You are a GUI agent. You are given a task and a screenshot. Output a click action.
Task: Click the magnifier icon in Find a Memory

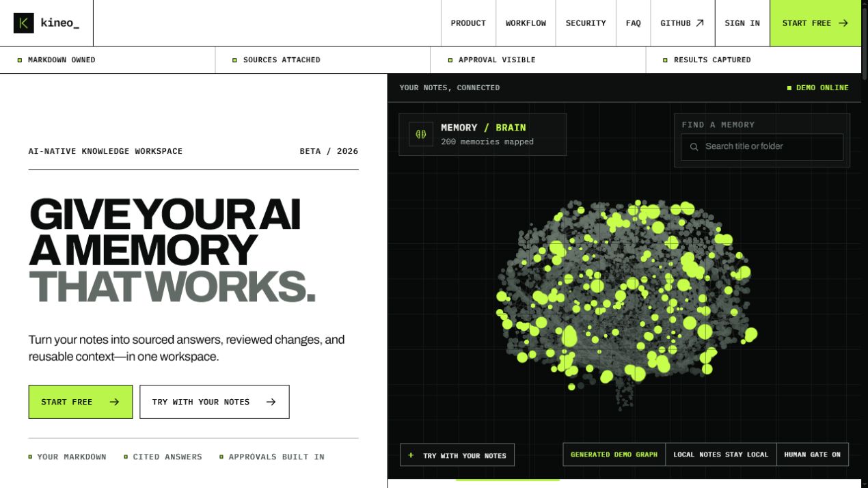(x=694, y=147)
